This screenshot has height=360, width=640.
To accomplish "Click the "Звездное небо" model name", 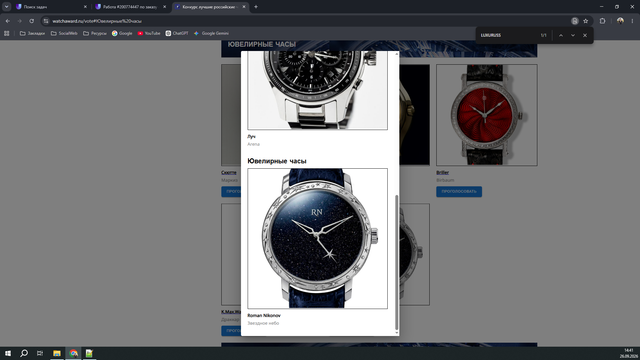I will coord(263,323).
